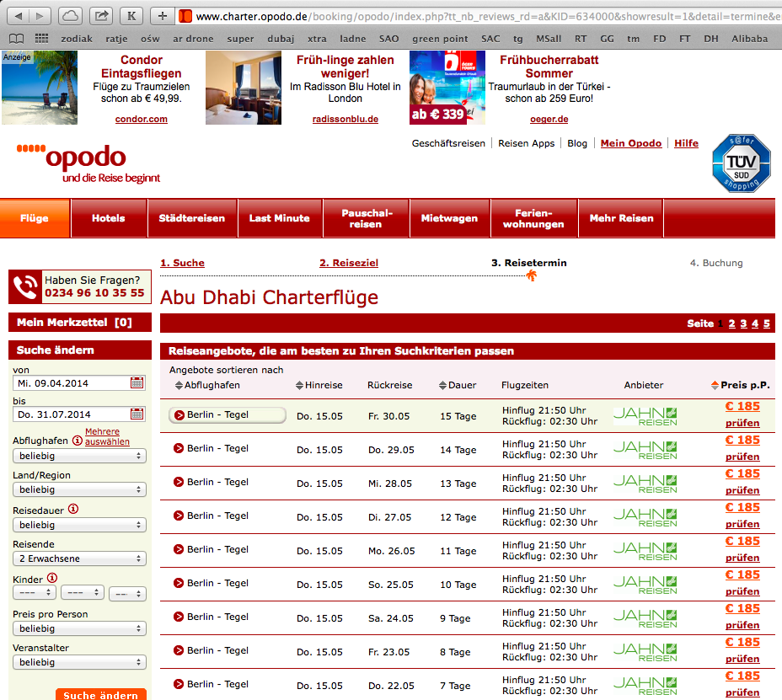782x700 pixels.
Task: Switch to the Hotels tab
Action: pos(109,218)
